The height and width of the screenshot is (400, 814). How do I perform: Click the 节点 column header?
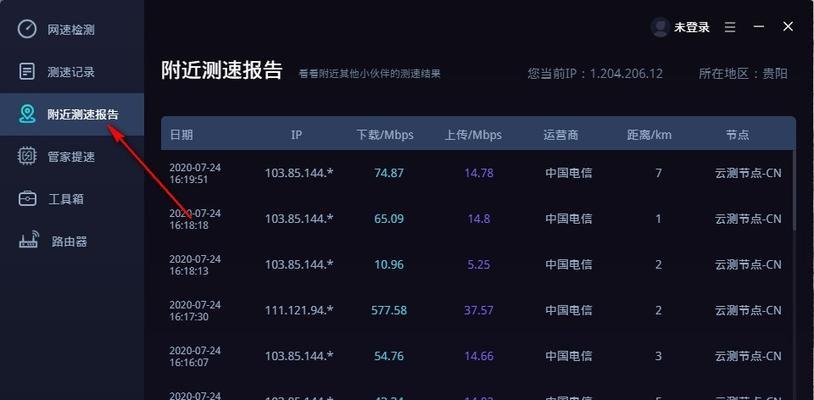pos(737,135)
